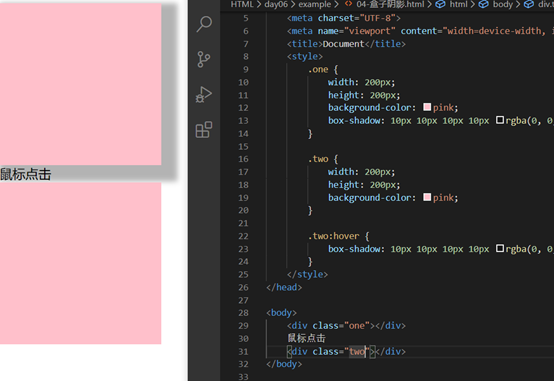Click the meta viewport line 6
Viewport: 554px width, 381px height.
click(420, 31)
